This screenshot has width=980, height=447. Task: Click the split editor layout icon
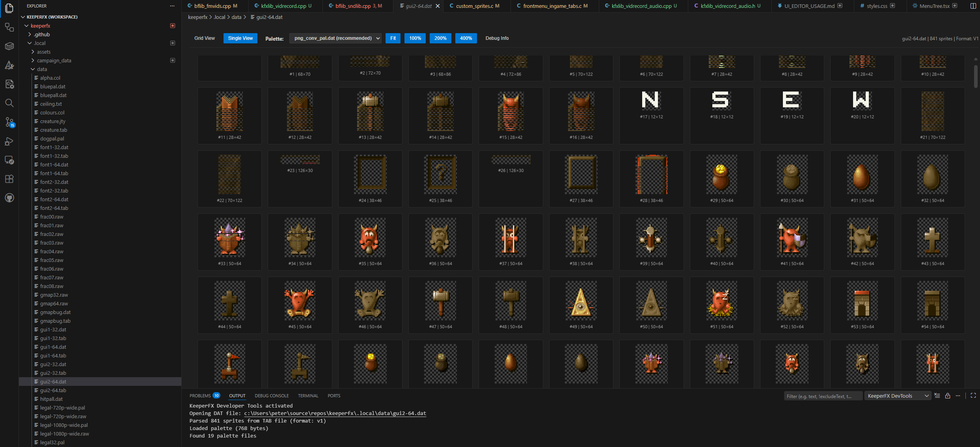click(x=973, y=6)
